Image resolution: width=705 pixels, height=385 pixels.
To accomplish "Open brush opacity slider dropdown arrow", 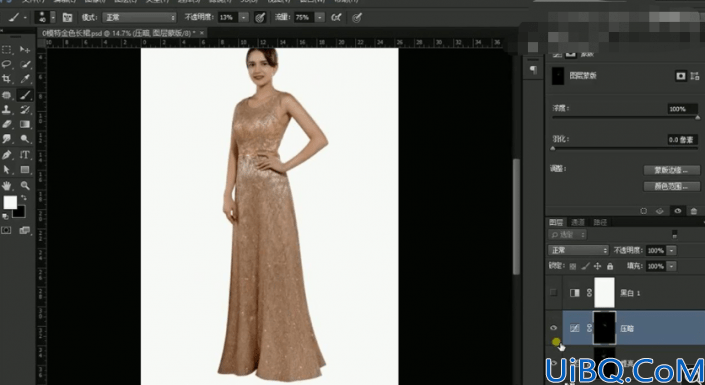I will pyautogui.click(x=243, y=18).
